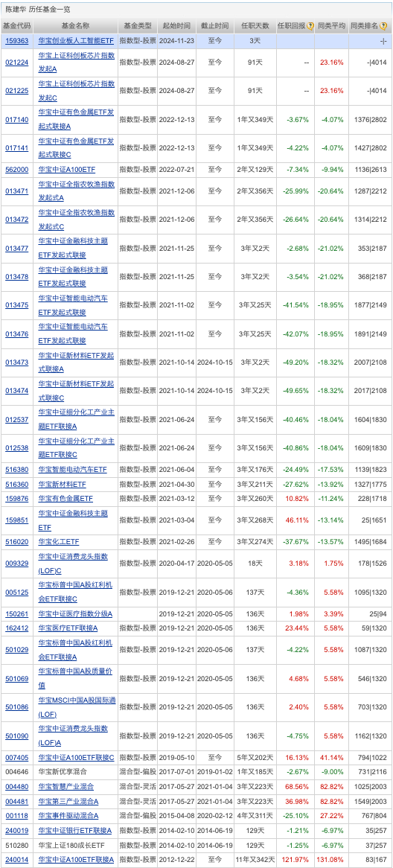This screenshot has width=393, height=868.
Task: Open 华宝中证医疗指数分级A link
Action: pos(75,613)
